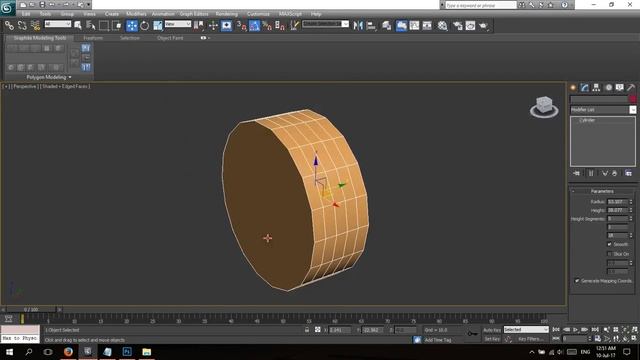Viewport: 640px width, 360px height.
Task: Open the Curve Editor
Action: [x=414, y=25]
